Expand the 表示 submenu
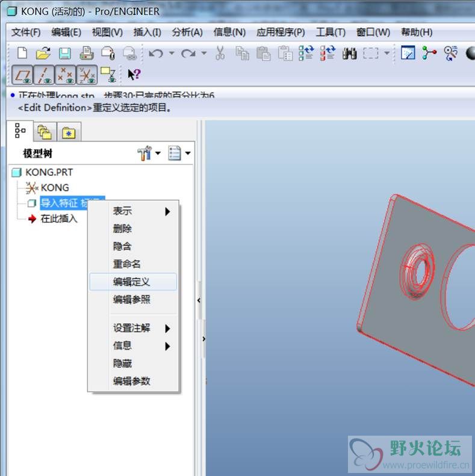 point(132,211)
